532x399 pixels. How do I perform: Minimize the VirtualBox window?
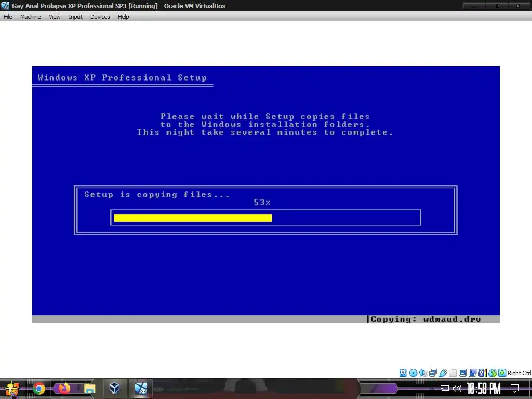[474, 6]
